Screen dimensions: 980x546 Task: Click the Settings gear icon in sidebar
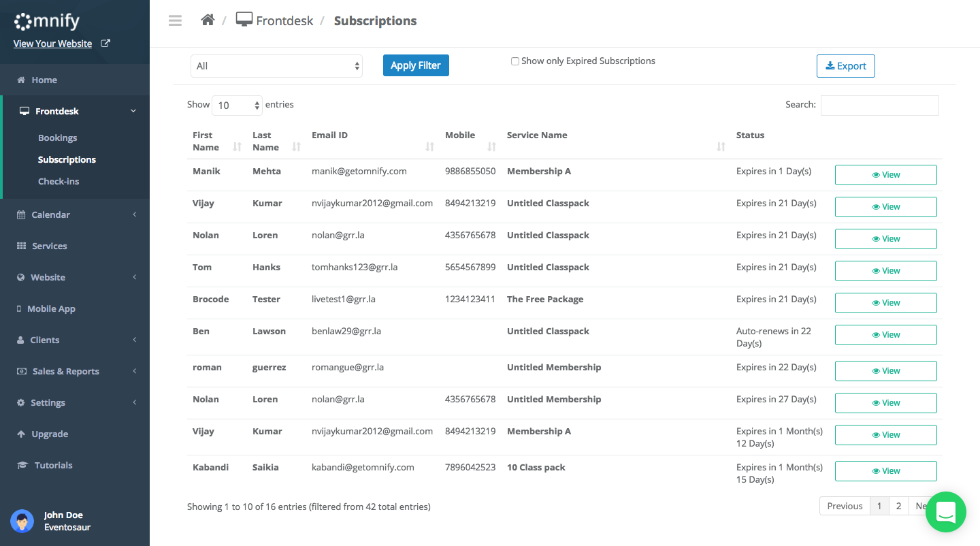(x=20, y=402)
